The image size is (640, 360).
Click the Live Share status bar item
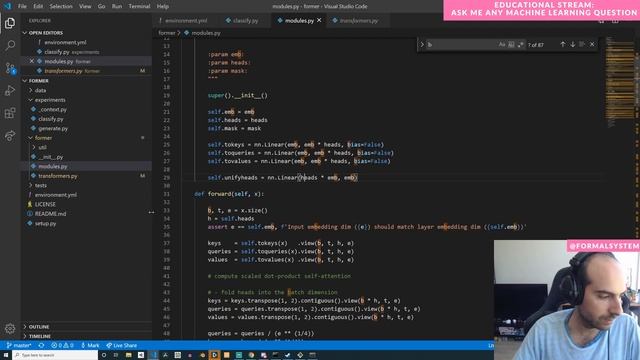(122, 345)
